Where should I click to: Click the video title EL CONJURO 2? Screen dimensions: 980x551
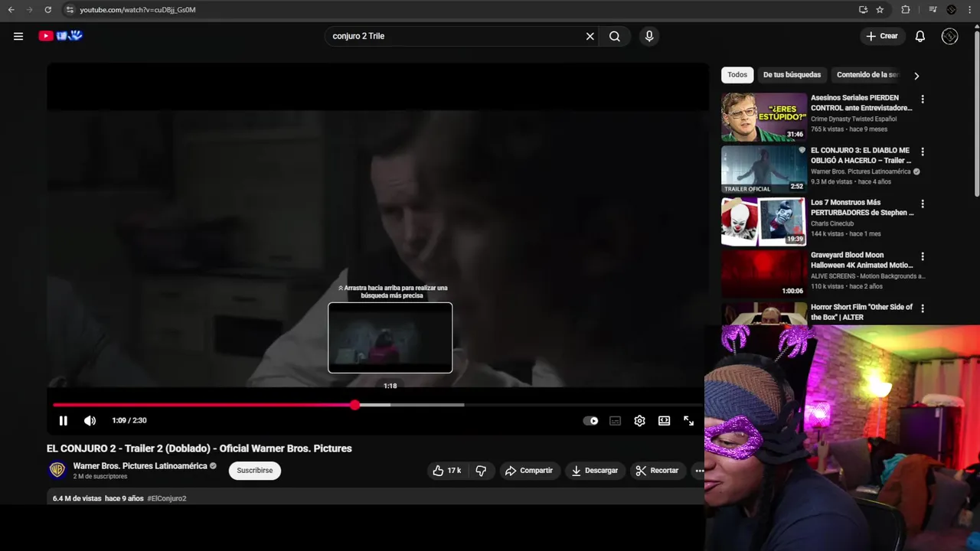click(x=199, y=448)
